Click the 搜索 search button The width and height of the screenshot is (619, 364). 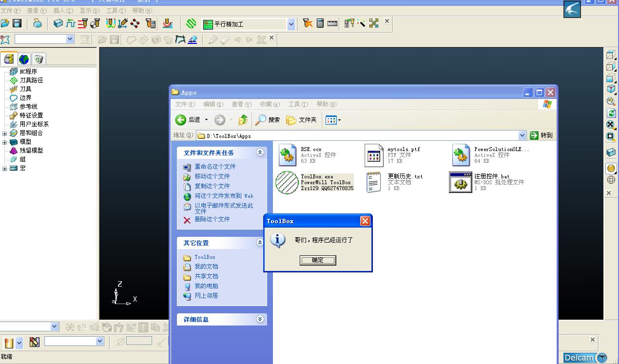[x=268, y=119]
